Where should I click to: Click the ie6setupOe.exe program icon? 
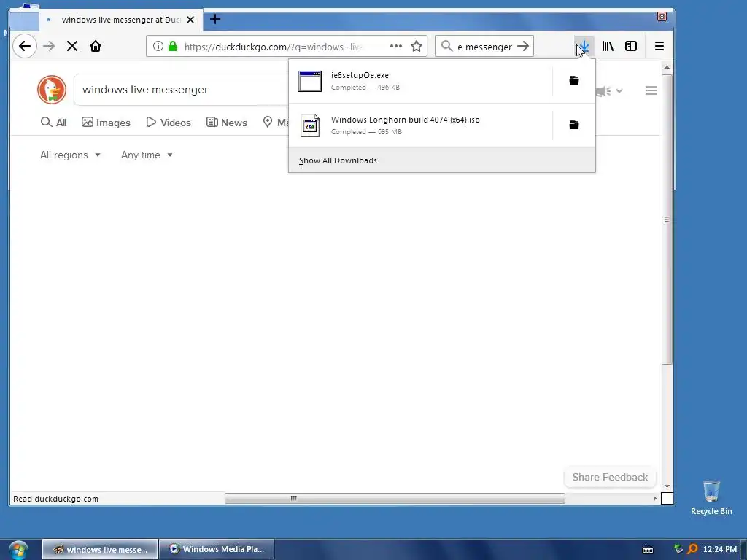tap(309, 81)
